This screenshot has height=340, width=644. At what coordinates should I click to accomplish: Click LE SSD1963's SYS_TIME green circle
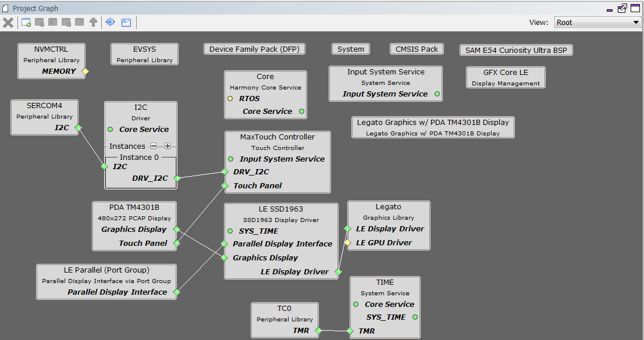tap(230, 231)
